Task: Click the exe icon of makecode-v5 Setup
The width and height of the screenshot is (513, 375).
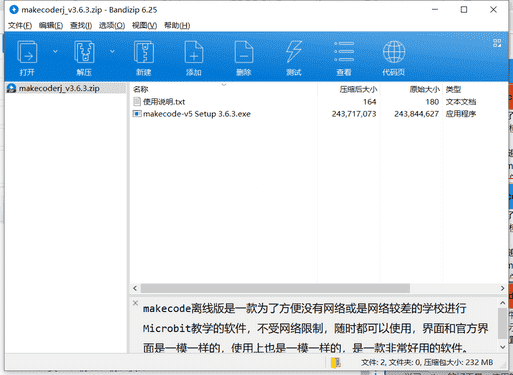Action: point(137,114)
